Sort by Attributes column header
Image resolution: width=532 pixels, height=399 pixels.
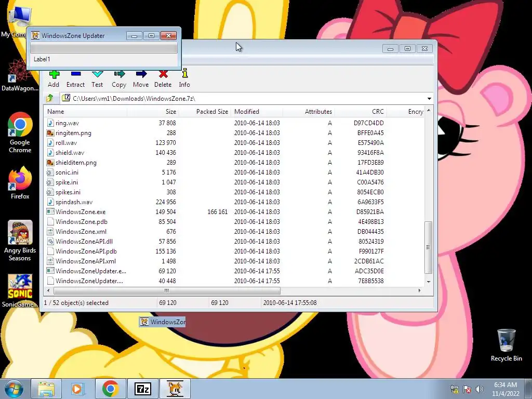[309, 112]
